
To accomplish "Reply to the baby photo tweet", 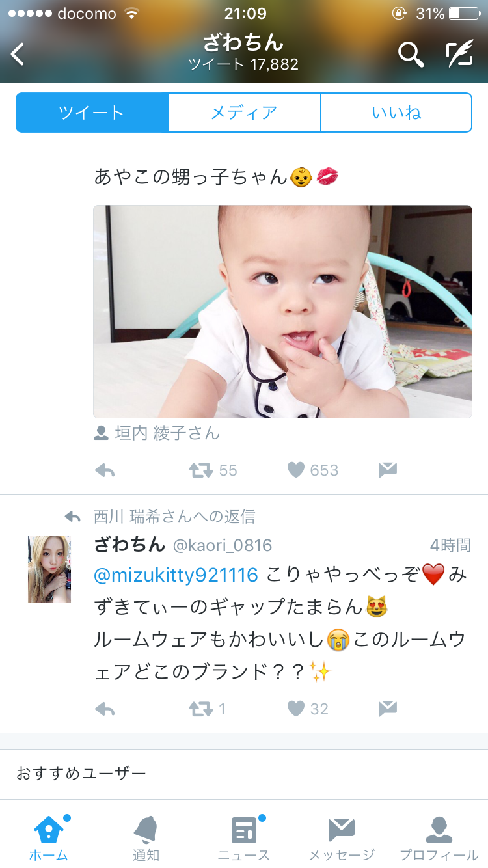I will [105, 470].
